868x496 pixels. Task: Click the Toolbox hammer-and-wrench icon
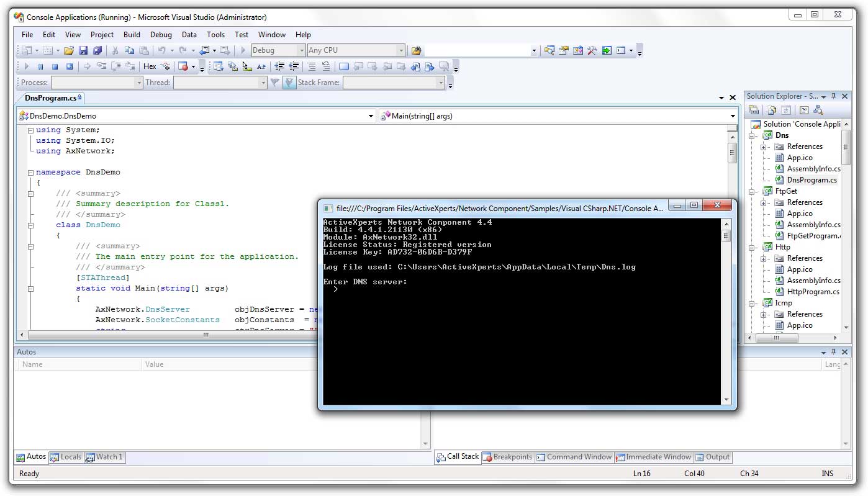point(592,50)
